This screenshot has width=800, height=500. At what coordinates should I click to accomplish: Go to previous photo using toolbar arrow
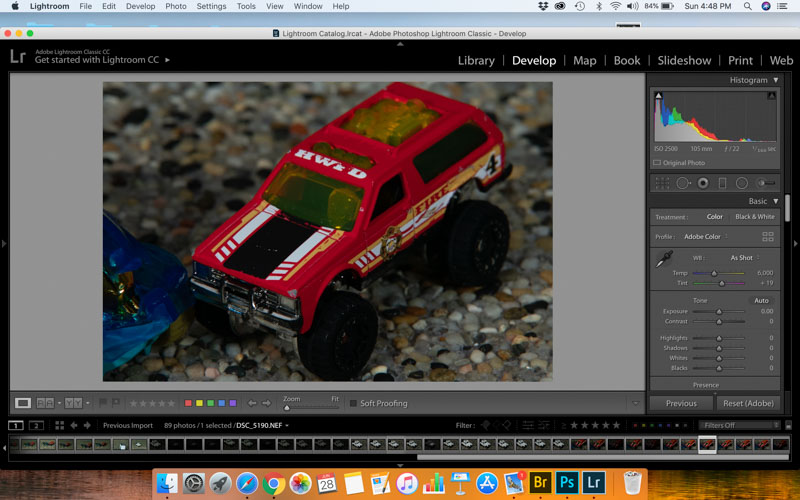point(252,403)
